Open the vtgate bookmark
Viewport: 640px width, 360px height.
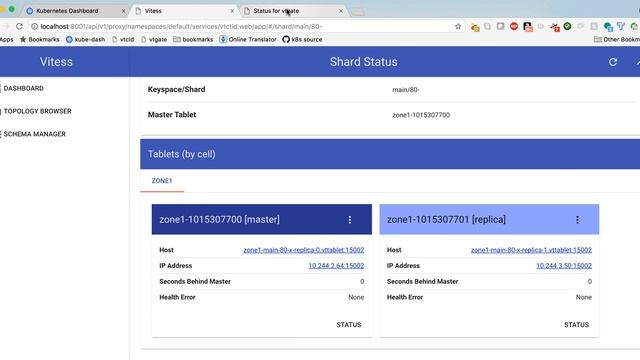coord(153,40)
